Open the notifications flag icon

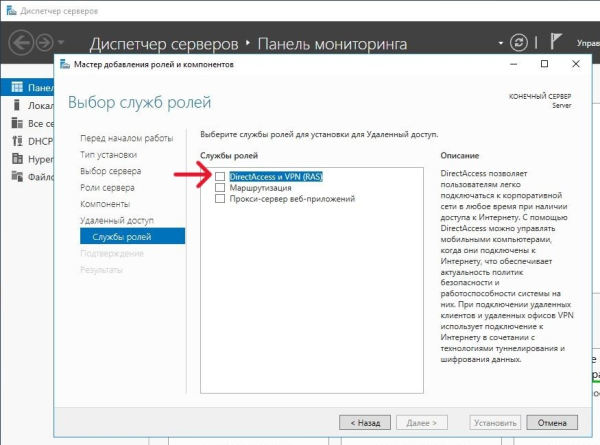click(555, 41)
